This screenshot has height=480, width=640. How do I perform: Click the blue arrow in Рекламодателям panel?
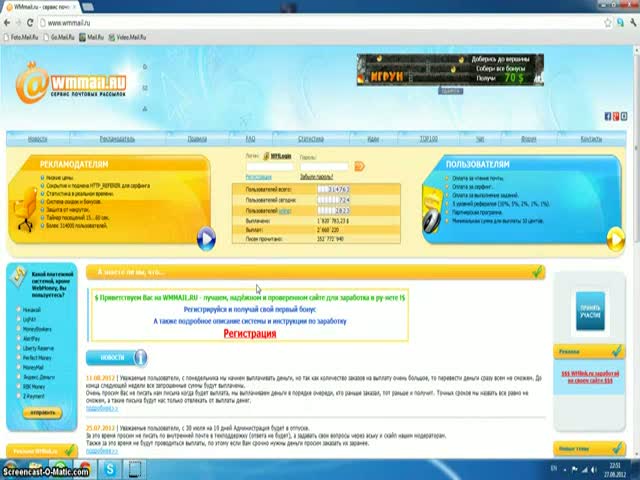click(x=206, y=238)
